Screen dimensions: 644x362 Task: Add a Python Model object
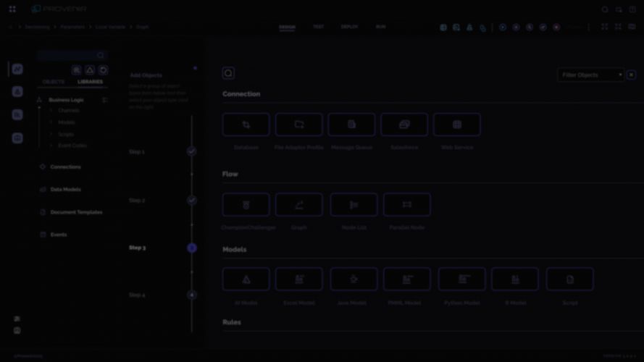pyautogui.click(x=462, y=279)
